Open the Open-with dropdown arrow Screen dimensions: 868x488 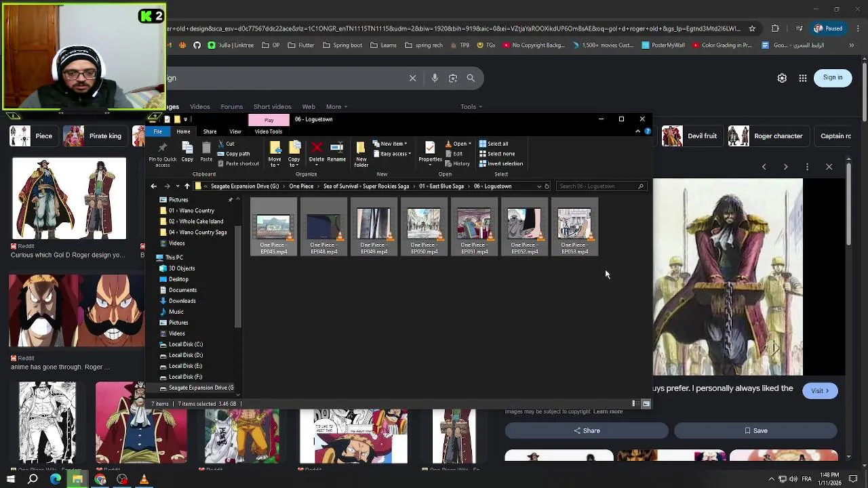pyautogui.click(x=469, y=144)
